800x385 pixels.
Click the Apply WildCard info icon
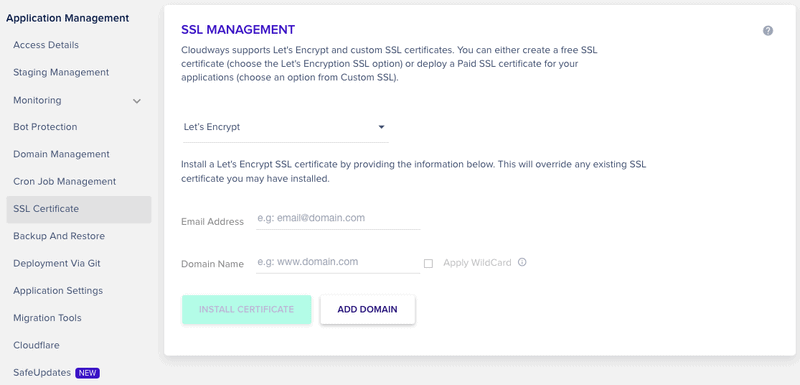[x=522, y=262]
